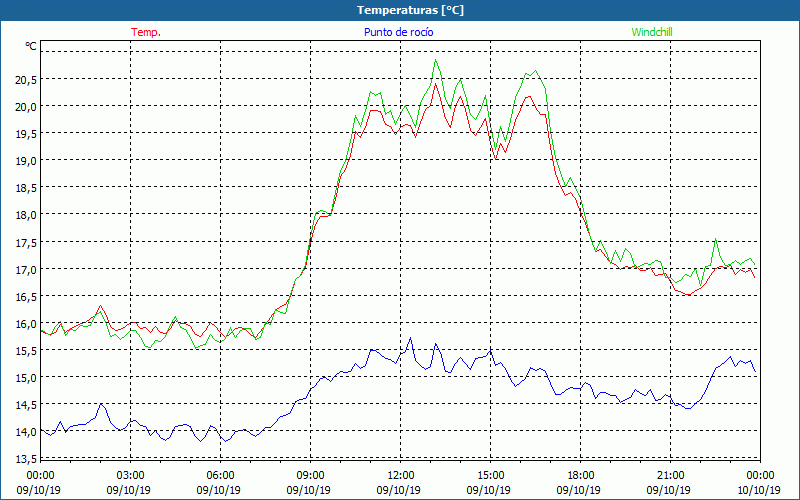Click the 15,5 y-axis value

point(26,351)
